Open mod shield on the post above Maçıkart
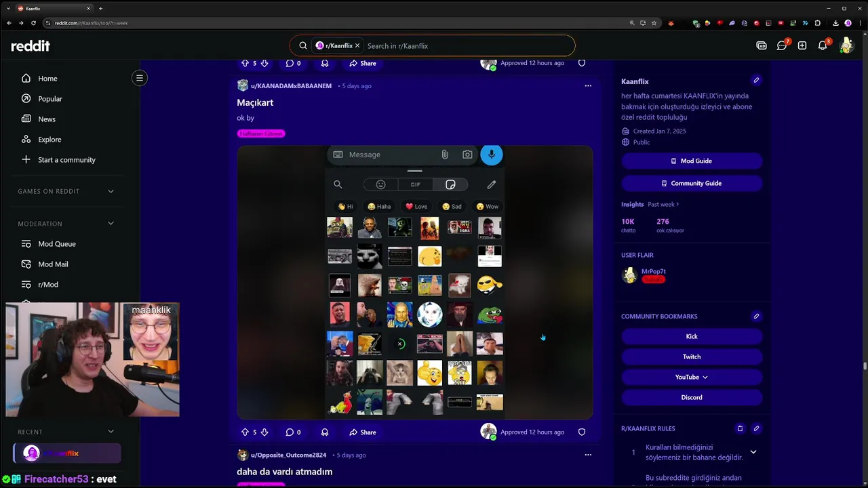Image resolution: width=868 pixels, height=488 pixels. 582,63
